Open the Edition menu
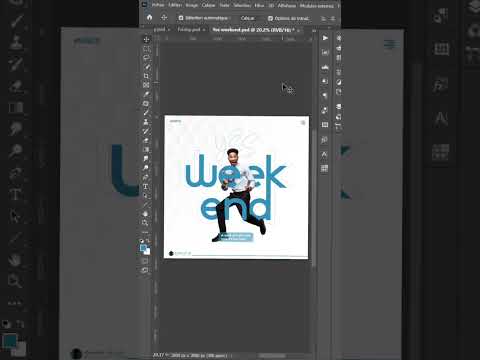This screenshot has width=480, height=360. coord(175,5)
